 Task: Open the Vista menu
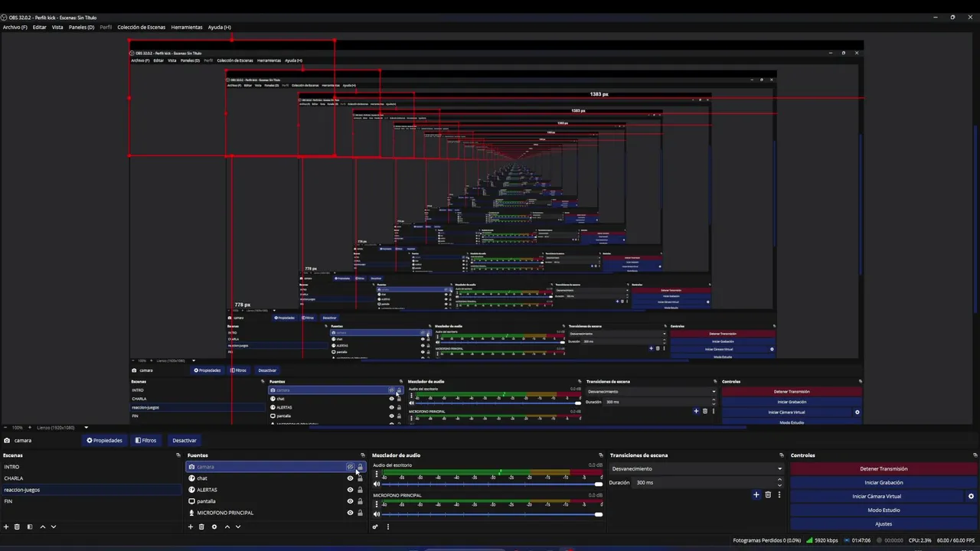point(57,27)
